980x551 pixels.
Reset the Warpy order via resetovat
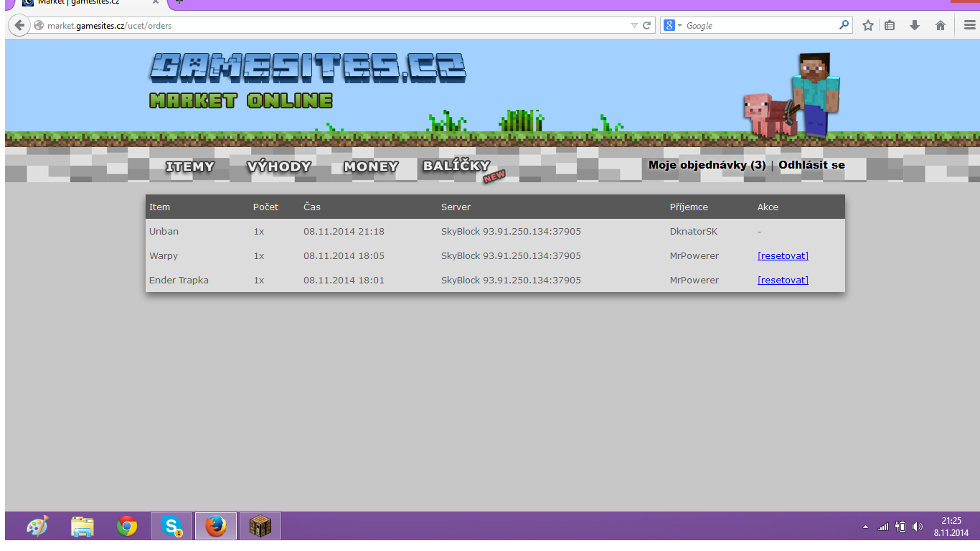[783, 256]
